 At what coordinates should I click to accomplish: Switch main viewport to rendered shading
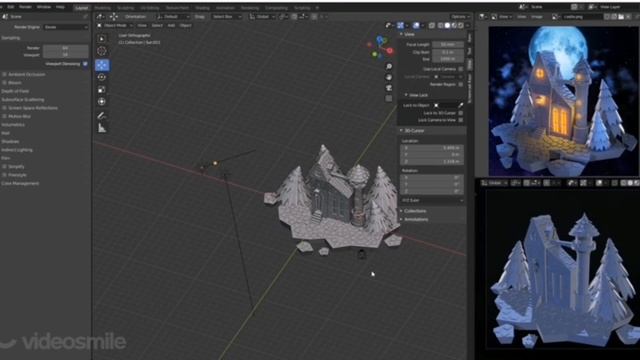[461, 25]
